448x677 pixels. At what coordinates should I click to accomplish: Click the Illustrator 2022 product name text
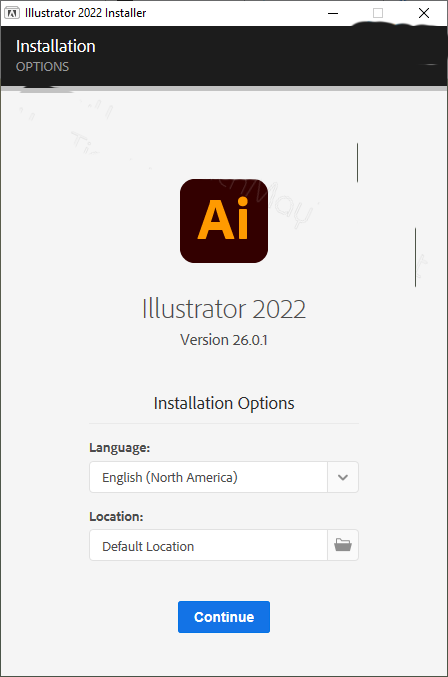tap(224, 309)
